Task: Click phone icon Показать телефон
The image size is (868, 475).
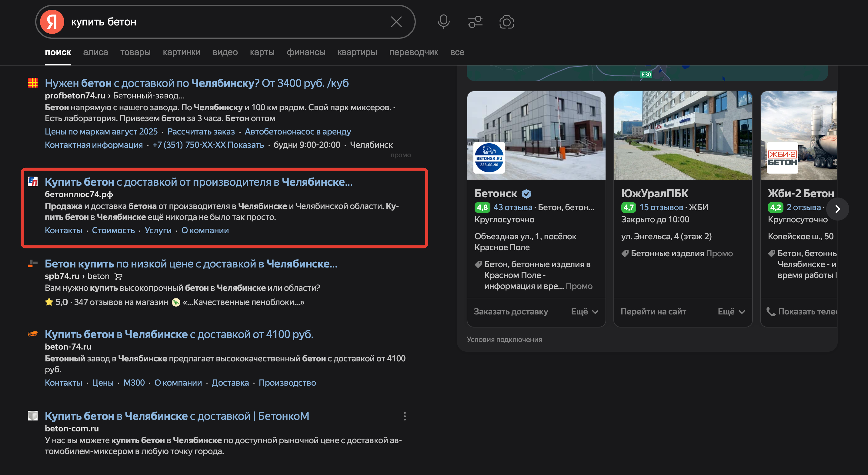Action: point(771,311)
